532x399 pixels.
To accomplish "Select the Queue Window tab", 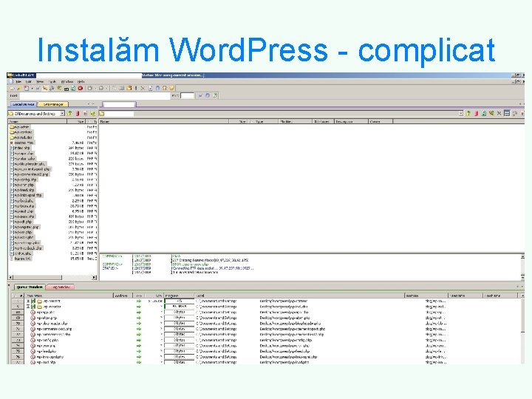I will tap(30, 287).
